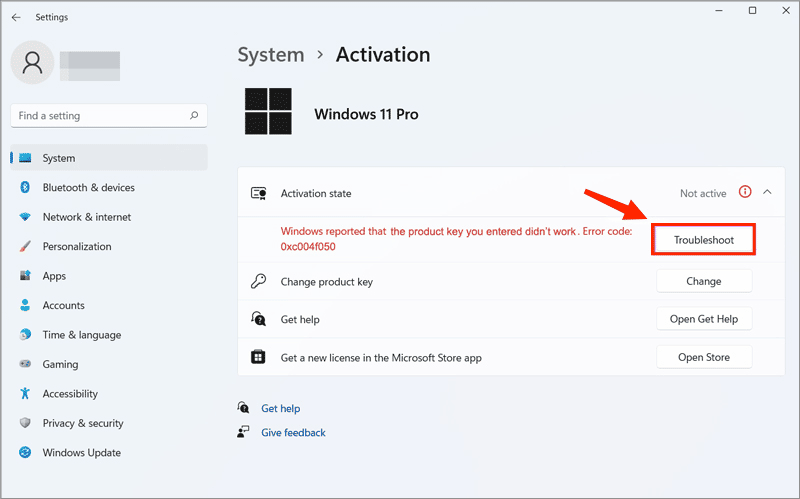Click the icon beside Get help link

pyautogui.click(x=243, y=408)
